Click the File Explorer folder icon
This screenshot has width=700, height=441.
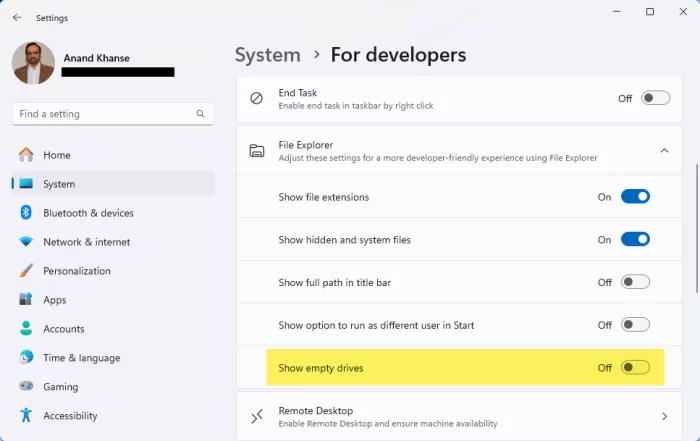tap(257, 151)
